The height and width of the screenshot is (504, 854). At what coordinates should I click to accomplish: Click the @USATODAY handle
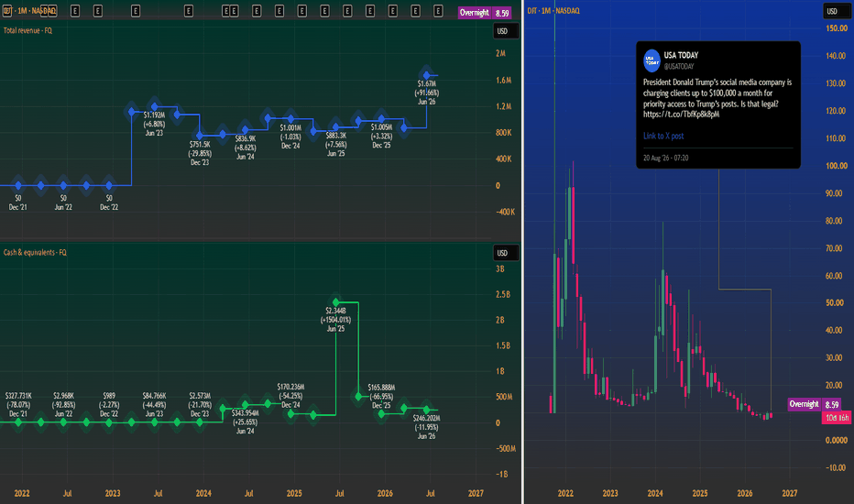click(x=679, y=67)
